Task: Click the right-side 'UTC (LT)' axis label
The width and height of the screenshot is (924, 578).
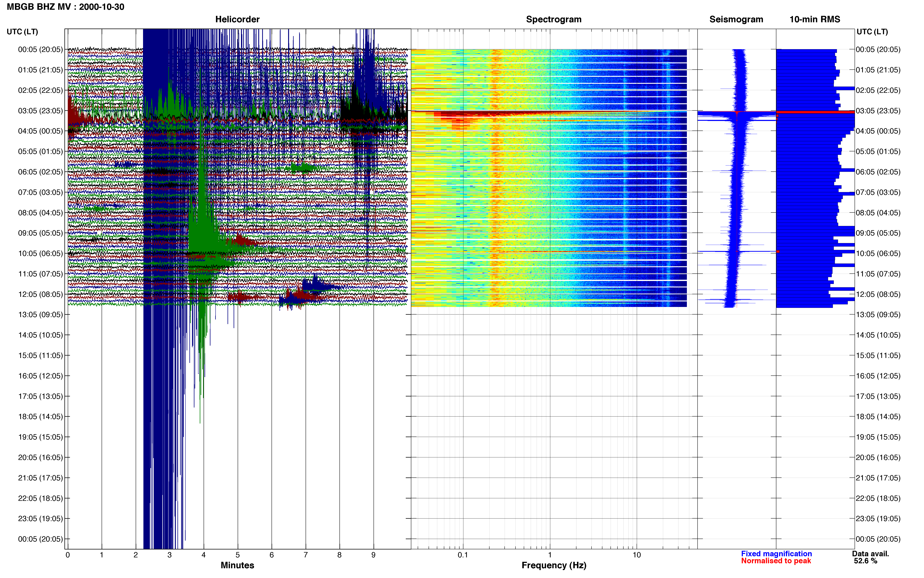Action: [872, 32]
